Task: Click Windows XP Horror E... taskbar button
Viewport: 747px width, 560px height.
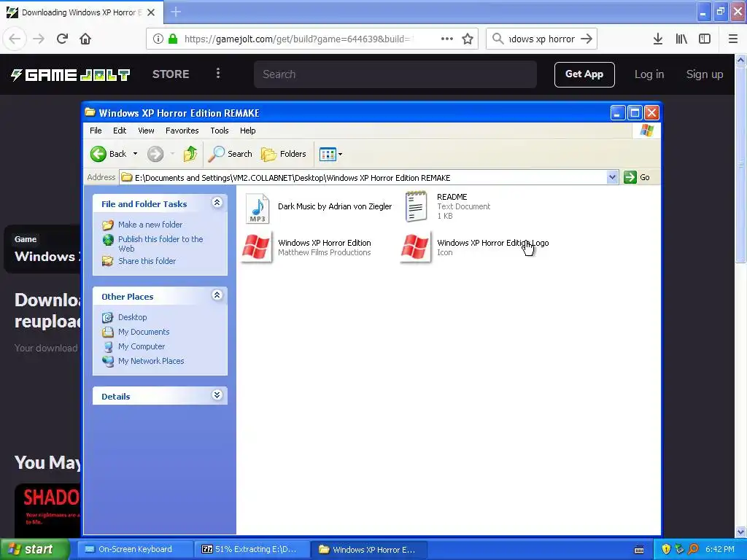Action: pyautogui.click(x=370, y=549)
